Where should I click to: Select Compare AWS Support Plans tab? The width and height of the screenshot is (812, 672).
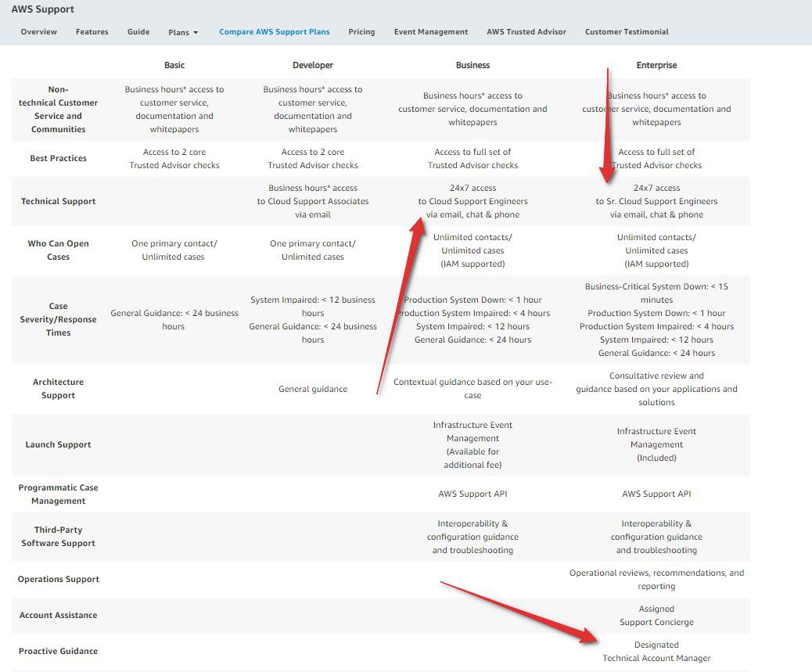[x=275, y=31]
